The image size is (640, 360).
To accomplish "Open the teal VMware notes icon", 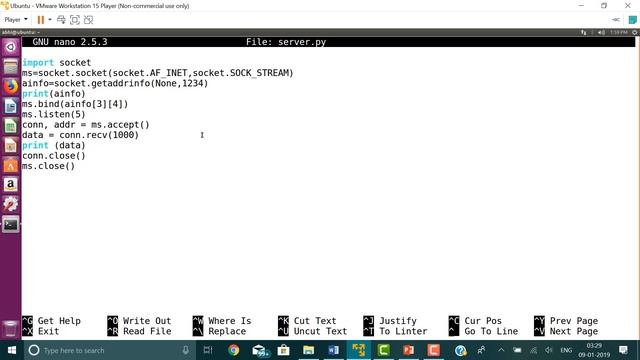I will (633, 20).
